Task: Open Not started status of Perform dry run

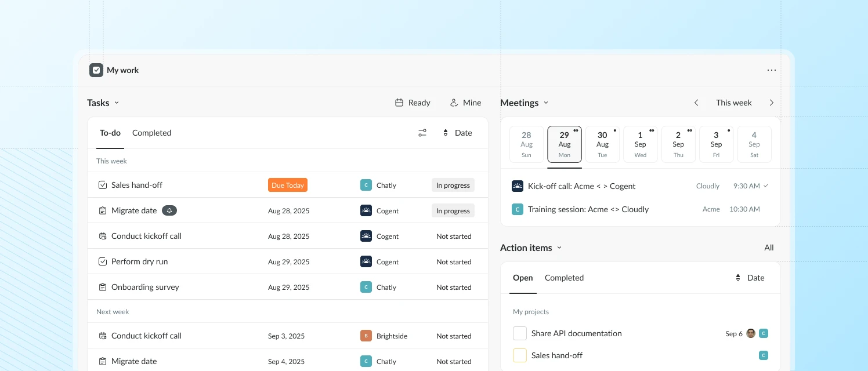Action: click(454, 261)
